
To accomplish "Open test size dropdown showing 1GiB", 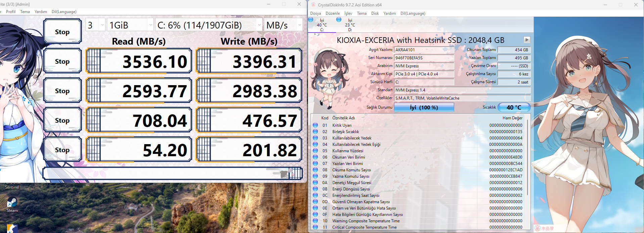I will pyautogui.click(x=130, y=25).
